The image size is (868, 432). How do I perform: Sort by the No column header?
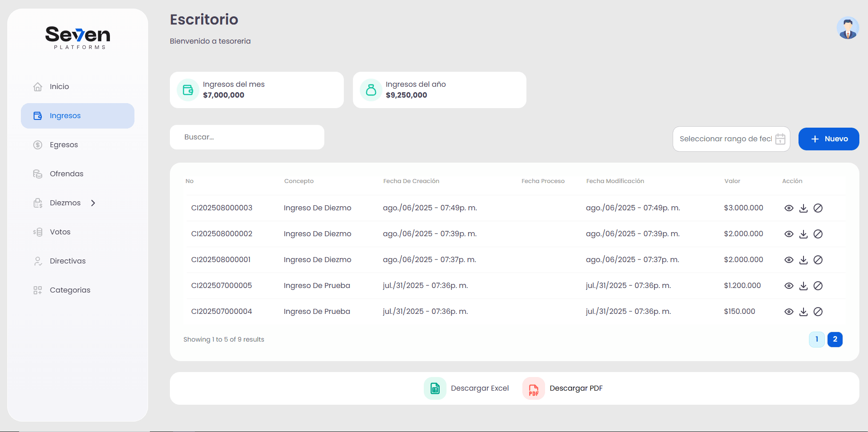[189, 181]
